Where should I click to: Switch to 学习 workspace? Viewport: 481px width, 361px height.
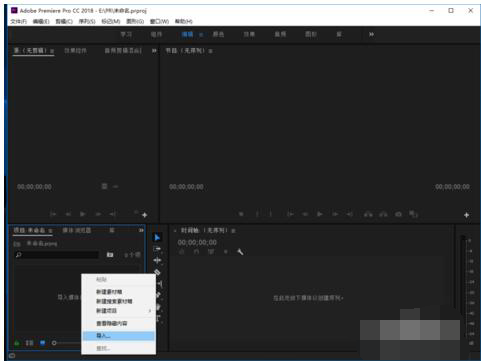126,34
